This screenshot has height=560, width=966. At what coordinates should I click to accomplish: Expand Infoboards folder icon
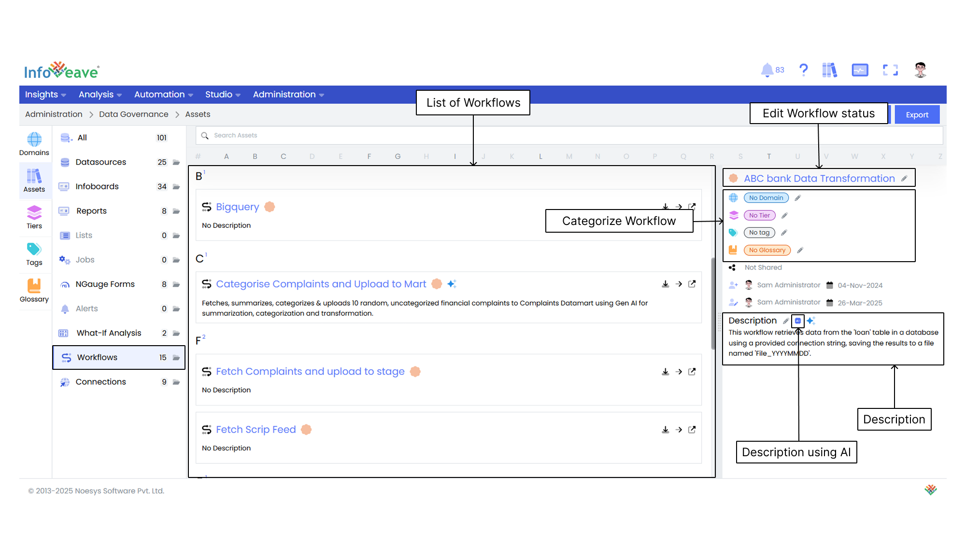[176, 186]
